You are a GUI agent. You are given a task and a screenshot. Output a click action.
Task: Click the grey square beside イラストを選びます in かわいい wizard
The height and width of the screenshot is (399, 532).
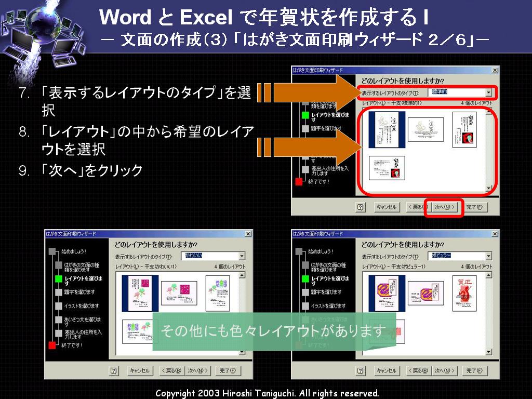(x=58, y=306)
